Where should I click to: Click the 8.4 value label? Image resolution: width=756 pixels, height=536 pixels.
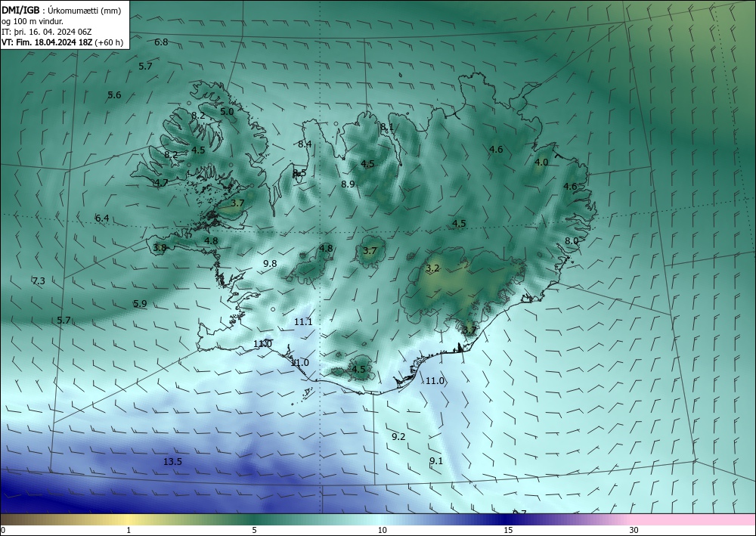pos(305,144)
